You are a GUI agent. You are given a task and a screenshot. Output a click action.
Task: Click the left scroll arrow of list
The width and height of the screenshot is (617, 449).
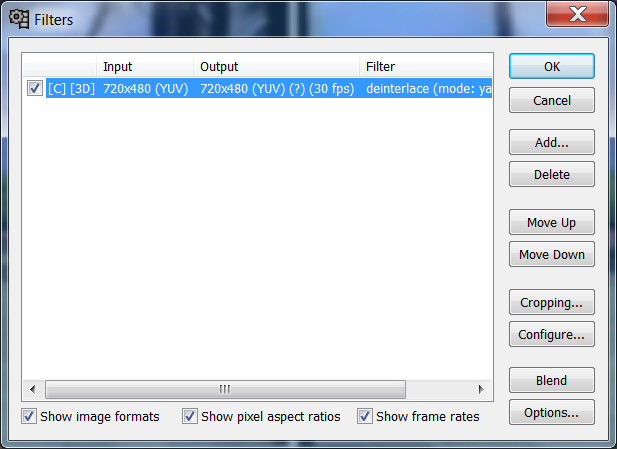(x=33, y=390)
